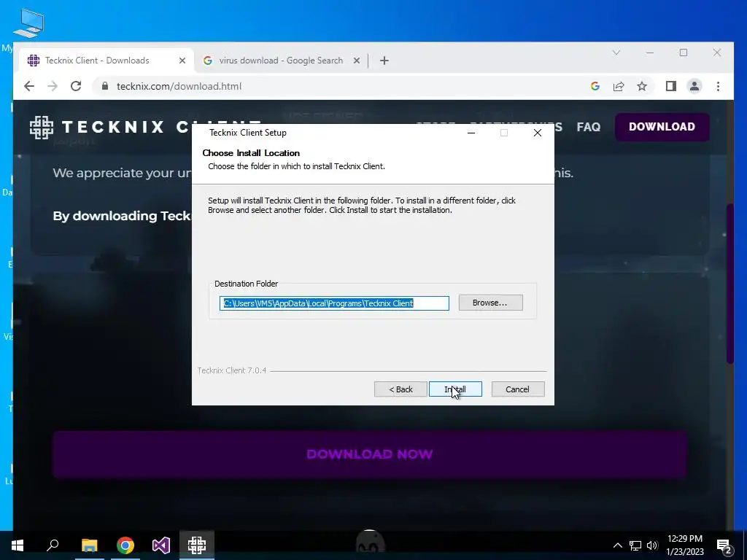This screenshot has width=747, height=560.
Task: Open the network tray icon
Action: (x=635, y=545)
